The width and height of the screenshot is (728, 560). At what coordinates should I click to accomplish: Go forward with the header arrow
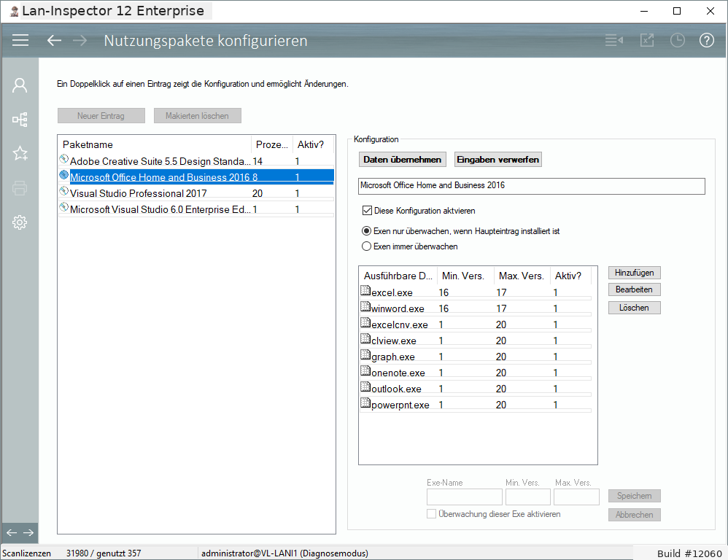coord(80,40)
